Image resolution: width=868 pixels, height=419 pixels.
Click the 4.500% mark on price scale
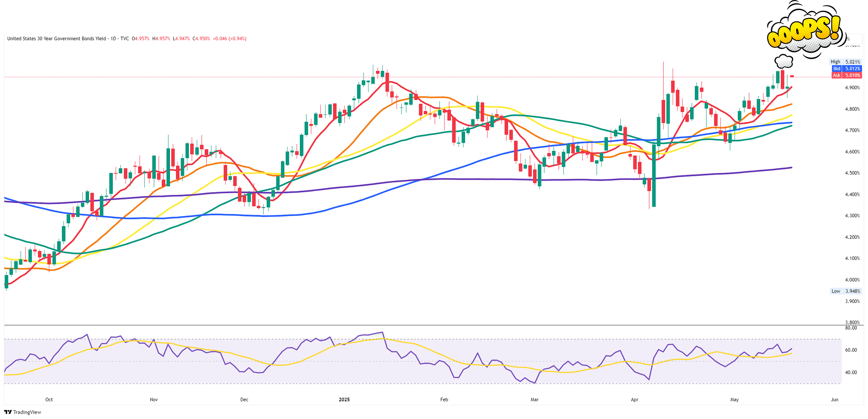click(852, 173)
